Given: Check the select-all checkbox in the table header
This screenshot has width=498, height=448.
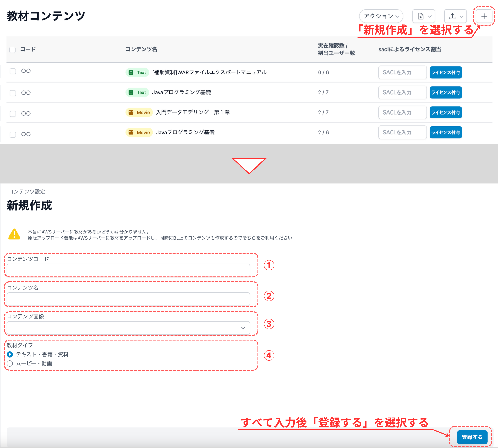Looking at the screenshot, I should (12, 49).
